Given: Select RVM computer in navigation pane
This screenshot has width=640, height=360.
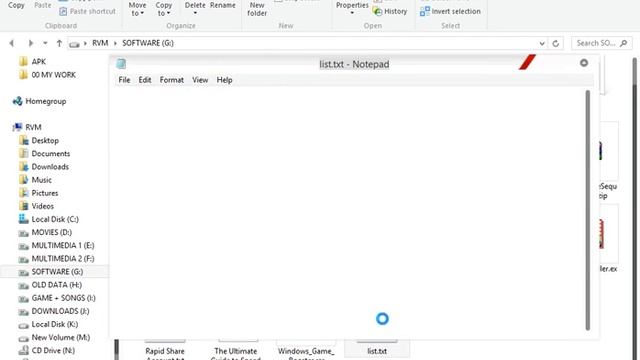Looking at the screenshot, I should pos(33,127).
